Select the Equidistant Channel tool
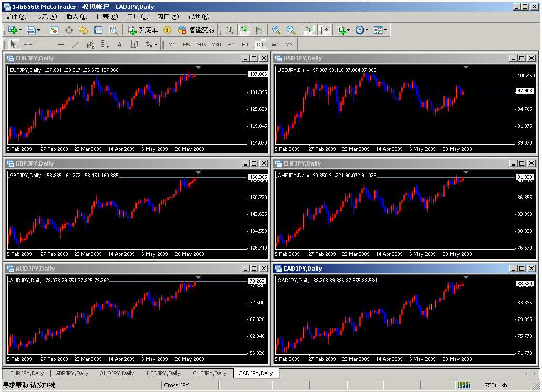 [90, 44]
